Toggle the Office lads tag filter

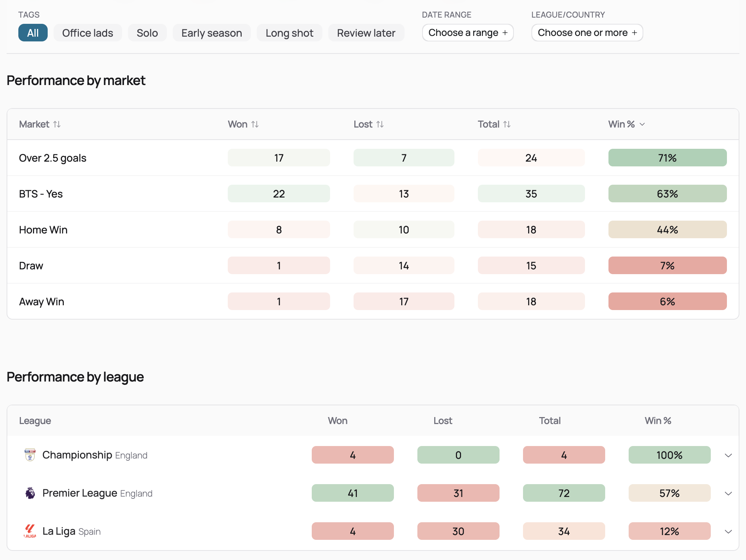88,33
